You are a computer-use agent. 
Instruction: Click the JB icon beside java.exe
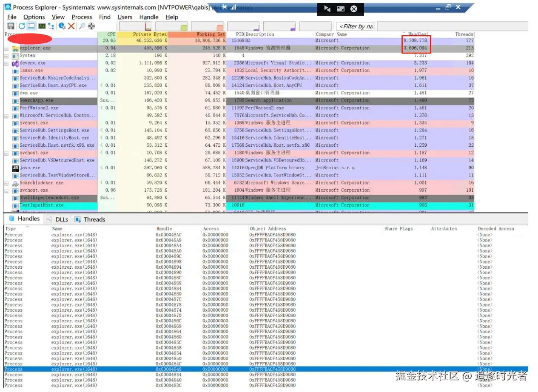(x=16, y=168)
